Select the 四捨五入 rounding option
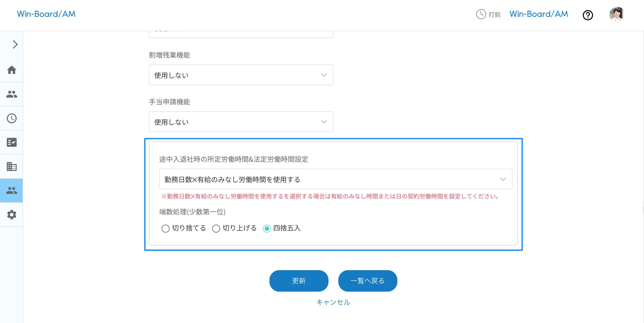Image resolution: width=644 pixels, height=323 pixels. 267,228
